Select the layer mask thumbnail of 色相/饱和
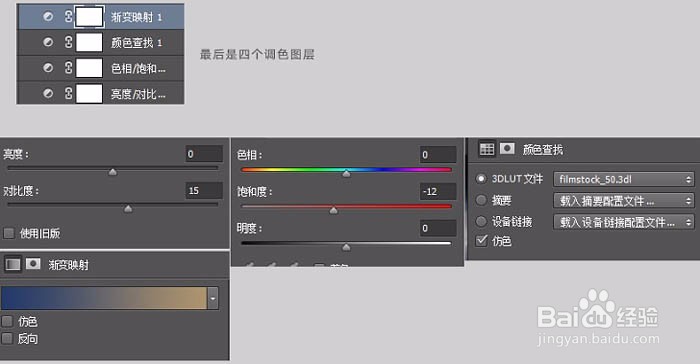Viewport: 700px width, 364px height. (89, 68)
